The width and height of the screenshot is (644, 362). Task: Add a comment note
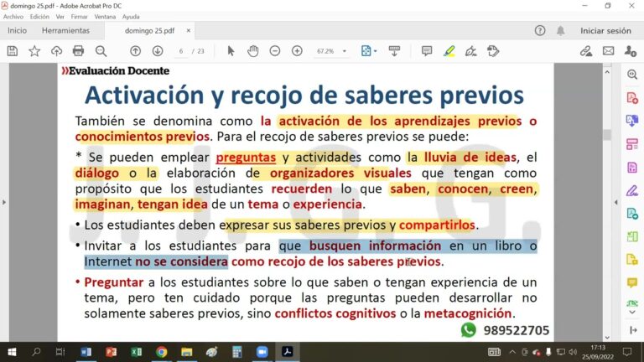(x=427, y=51)
